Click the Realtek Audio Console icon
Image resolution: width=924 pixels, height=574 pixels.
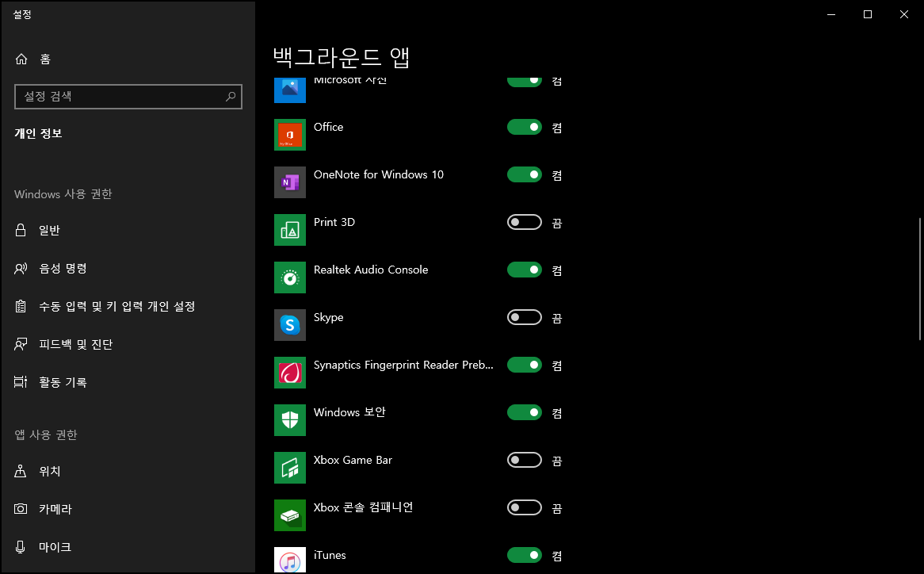290,277
